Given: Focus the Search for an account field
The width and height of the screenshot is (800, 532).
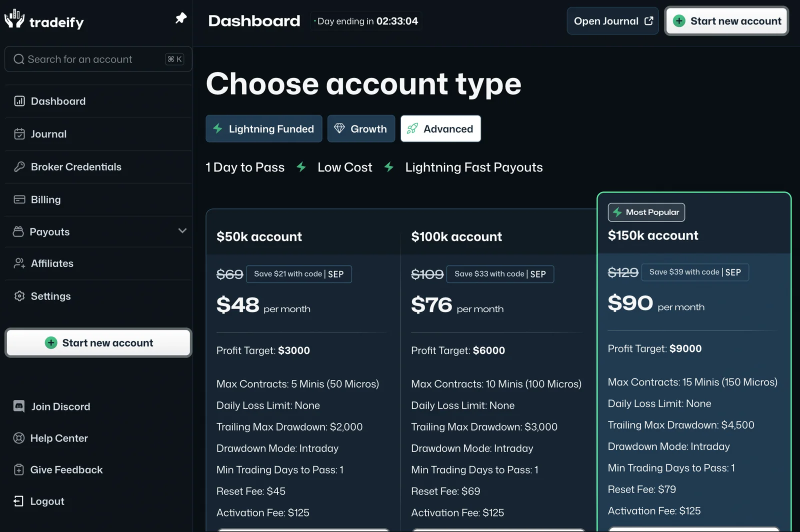Looking at the screenshot, I should (x=98, y=59).
